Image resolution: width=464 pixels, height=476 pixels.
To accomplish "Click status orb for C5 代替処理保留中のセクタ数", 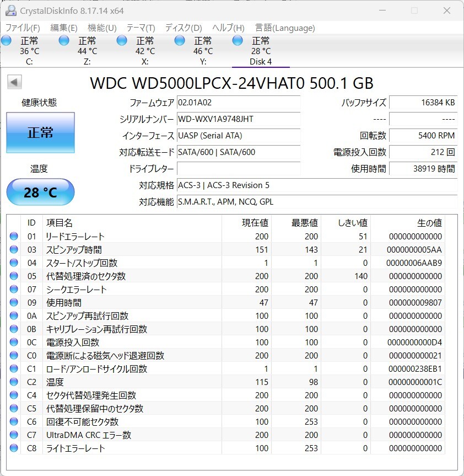I will [14, 408].
